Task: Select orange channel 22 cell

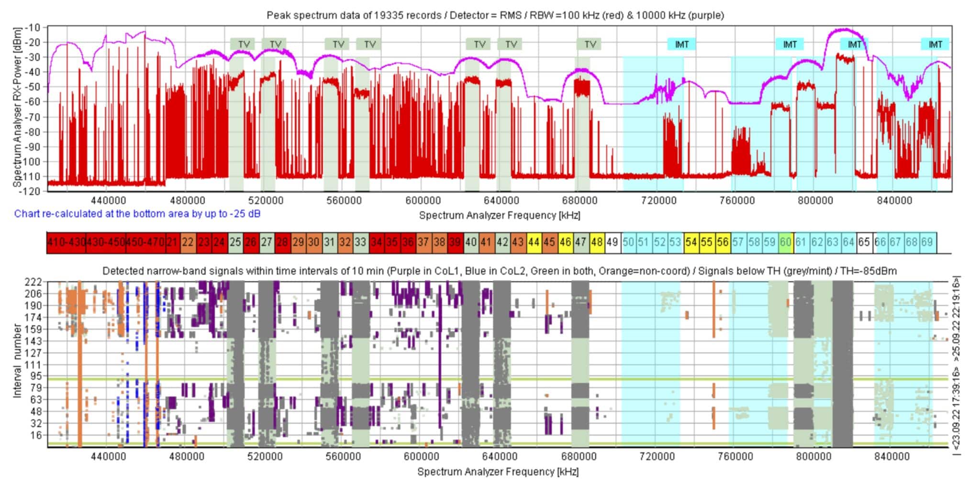Action: 188,242
